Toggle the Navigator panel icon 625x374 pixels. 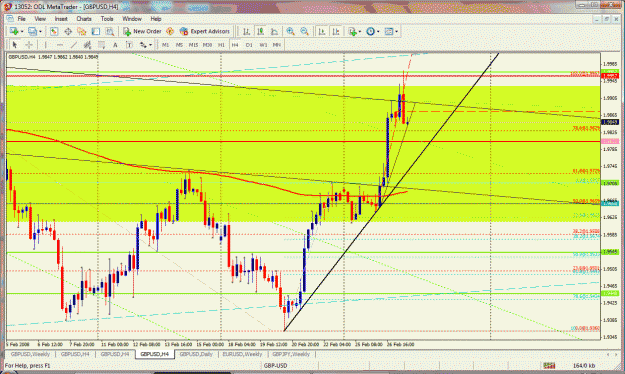82,31
